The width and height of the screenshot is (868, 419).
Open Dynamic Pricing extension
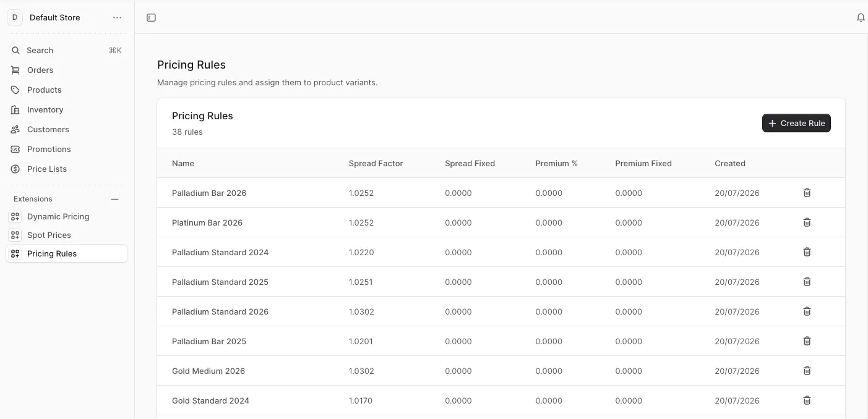(x=67, y=216)
